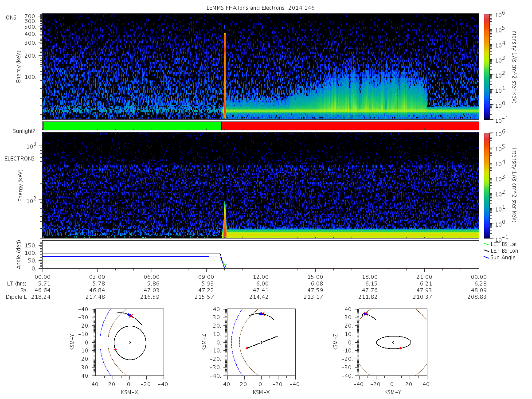Click the 12:00 time axis tick label
532x399 pixels.
click(261, 276)
